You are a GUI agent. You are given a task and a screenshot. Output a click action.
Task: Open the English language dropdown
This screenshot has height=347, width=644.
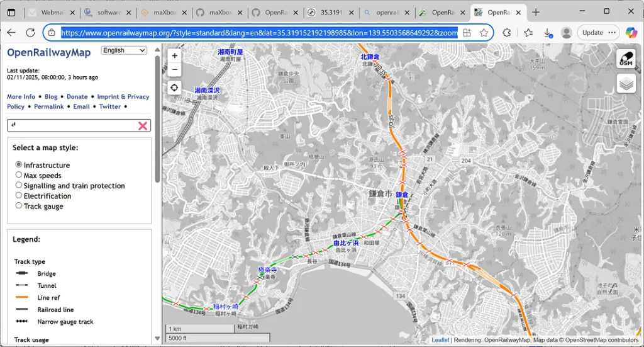pyautogui.click(x=124, y=50)
